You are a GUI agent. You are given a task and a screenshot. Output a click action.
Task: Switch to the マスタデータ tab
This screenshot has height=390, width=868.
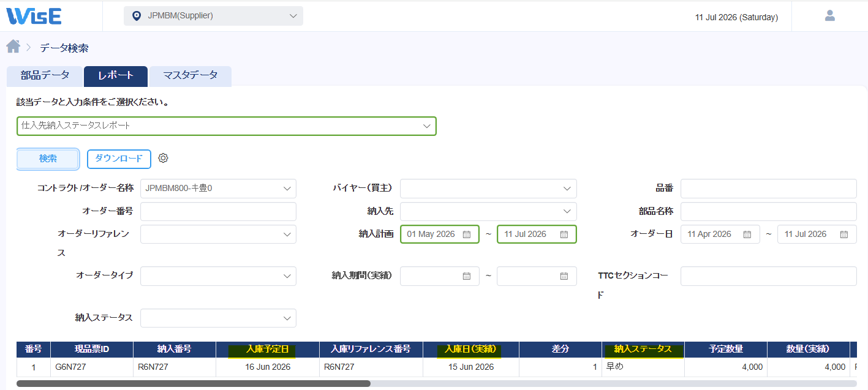[191, 76]
